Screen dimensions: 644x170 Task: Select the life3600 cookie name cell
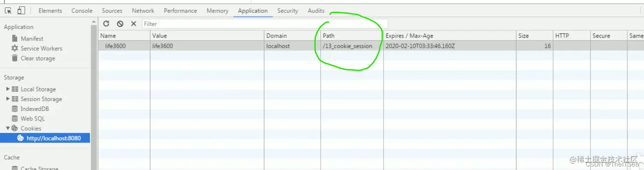124,46
